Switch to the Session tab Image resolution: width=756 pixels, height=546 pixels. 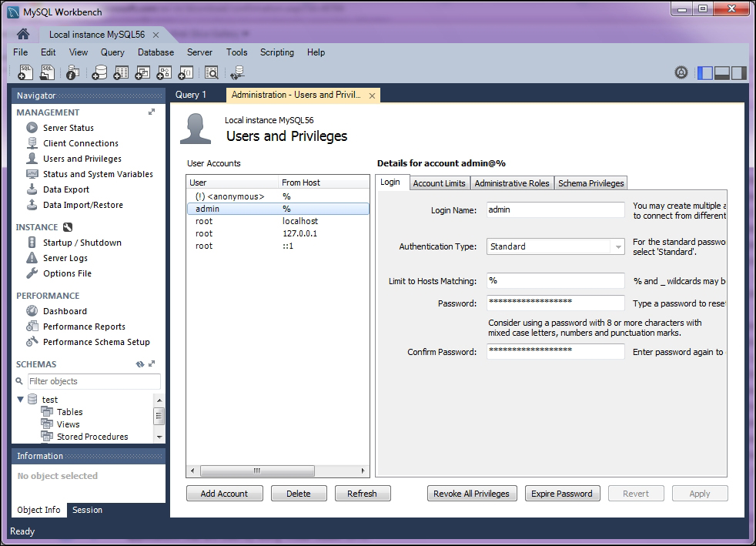point(87,510)
